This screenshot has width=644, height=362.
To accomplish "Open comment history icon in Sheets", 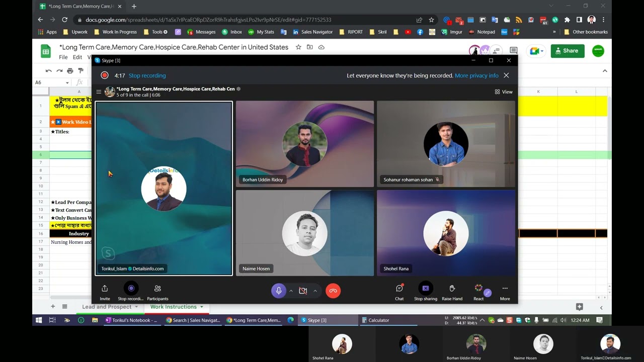I will (513, 51).
